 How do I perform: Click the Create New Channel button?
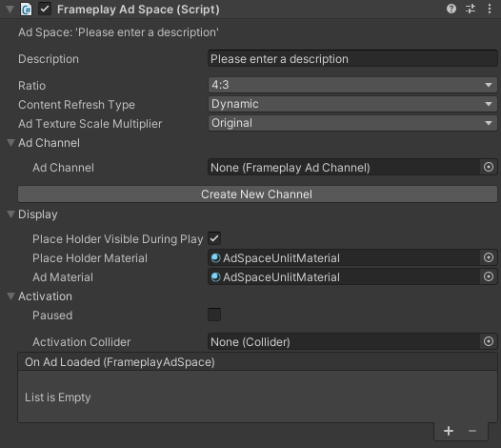[x=257, y=194]
